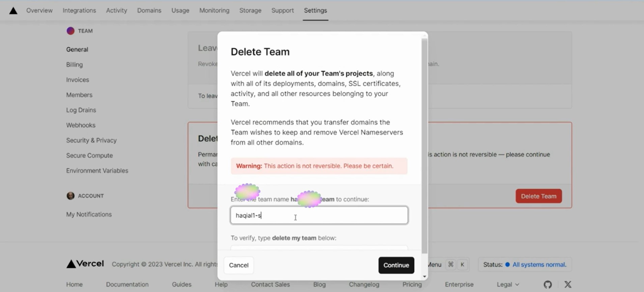Screen dimensions: 644x292
Task: Select the Settings tab
Action: click(315, 10)
